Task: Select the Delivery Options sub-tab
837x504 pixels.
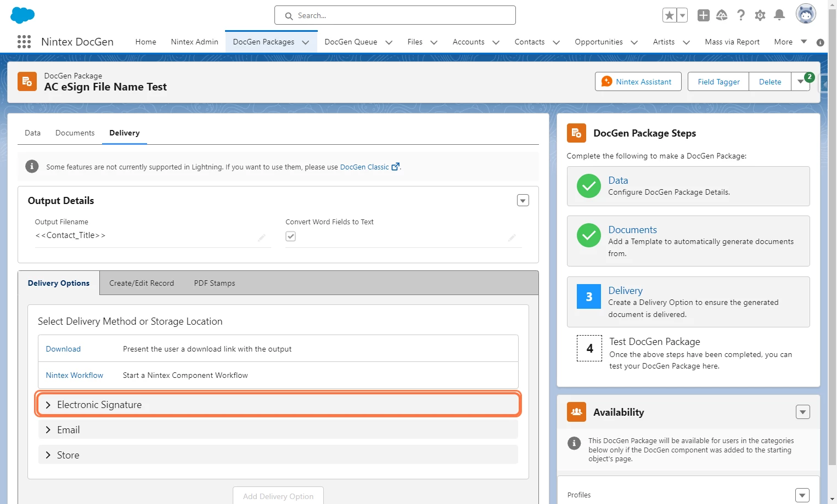Action: coord(59,283)
